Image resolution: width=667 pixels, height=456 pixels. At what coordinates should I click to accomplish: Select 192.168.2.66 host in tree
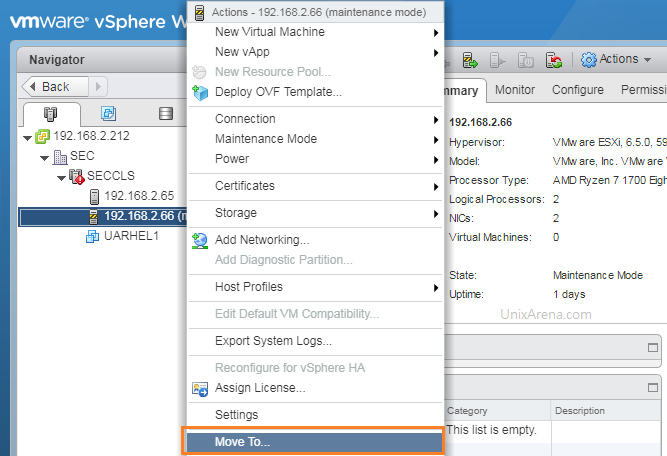pos(145,216)
